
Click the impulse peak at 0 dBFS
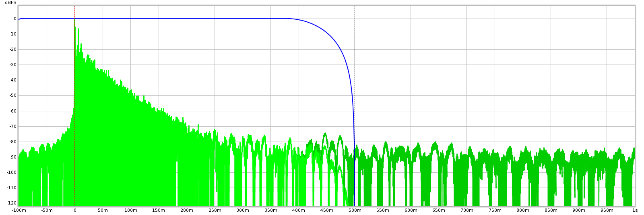(74, 19)
